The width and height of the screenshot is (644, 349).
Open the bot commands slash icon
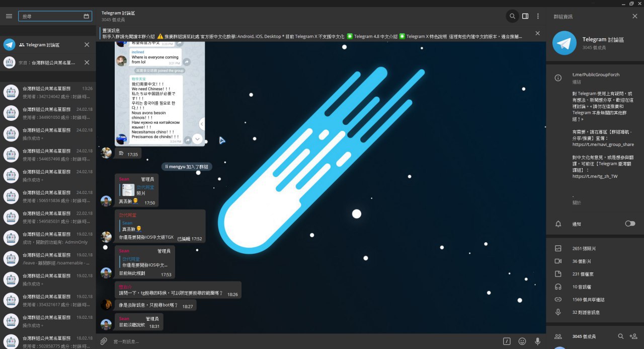point(507,341)
